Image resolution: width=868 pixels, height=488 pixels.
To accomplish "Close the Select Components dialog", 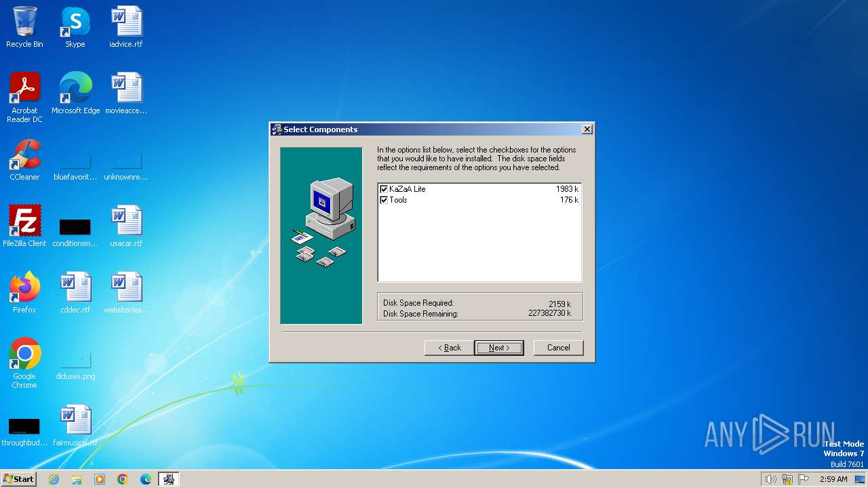I will 587,129.
